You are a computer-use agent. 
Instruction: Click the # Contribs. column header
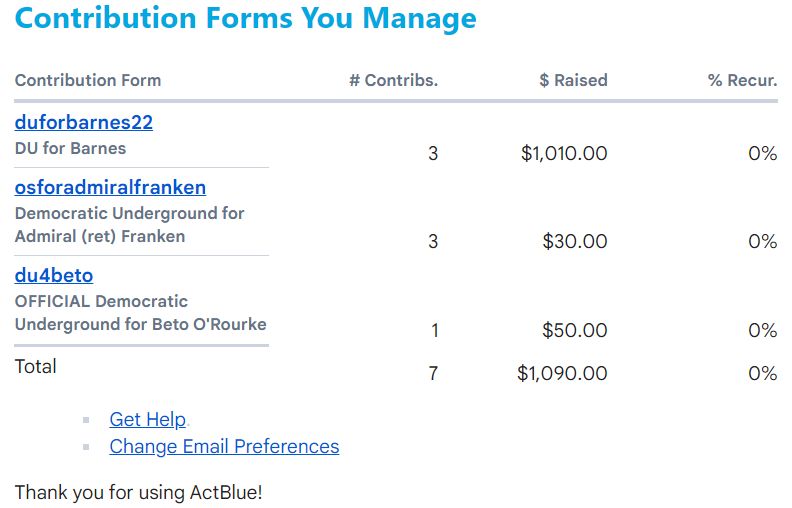[393, 80]
